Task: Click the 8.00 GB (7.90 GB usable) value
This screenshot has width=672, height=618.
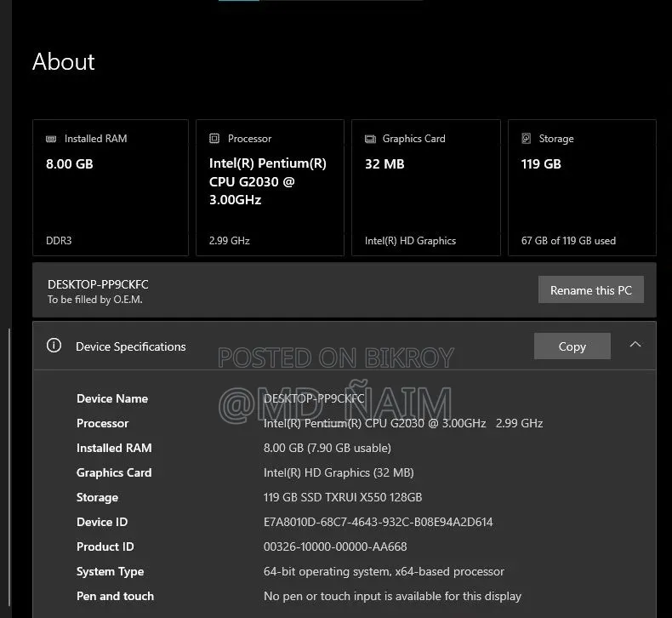Action: tap(327, 448)
